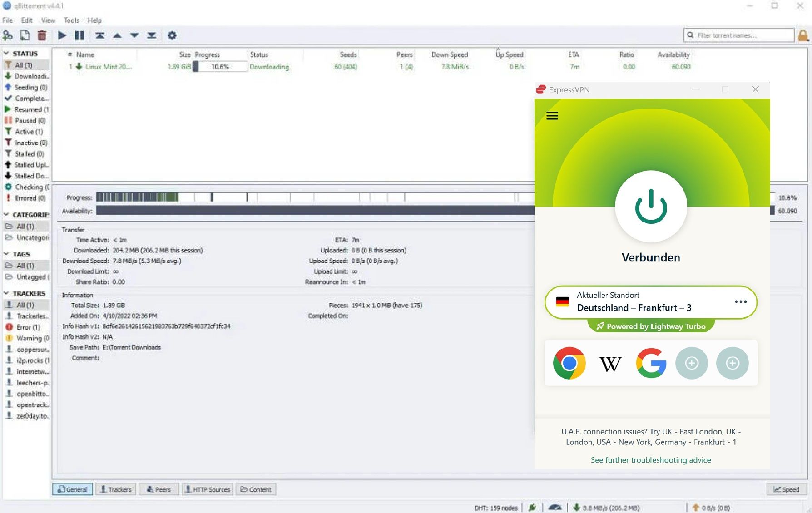Toggle alternative speed limits speedometer icon
This screenshot has height=513, width=812.
555,508
